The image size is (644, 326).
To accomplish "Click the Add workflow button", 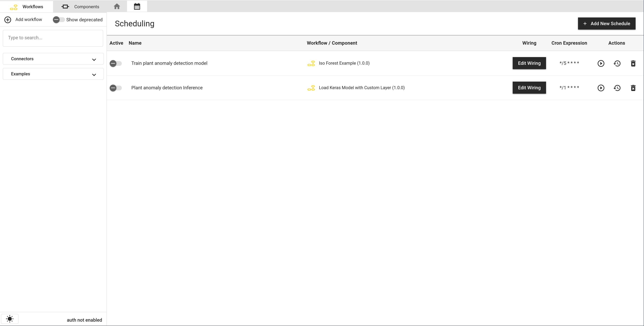I will (24, 19).
